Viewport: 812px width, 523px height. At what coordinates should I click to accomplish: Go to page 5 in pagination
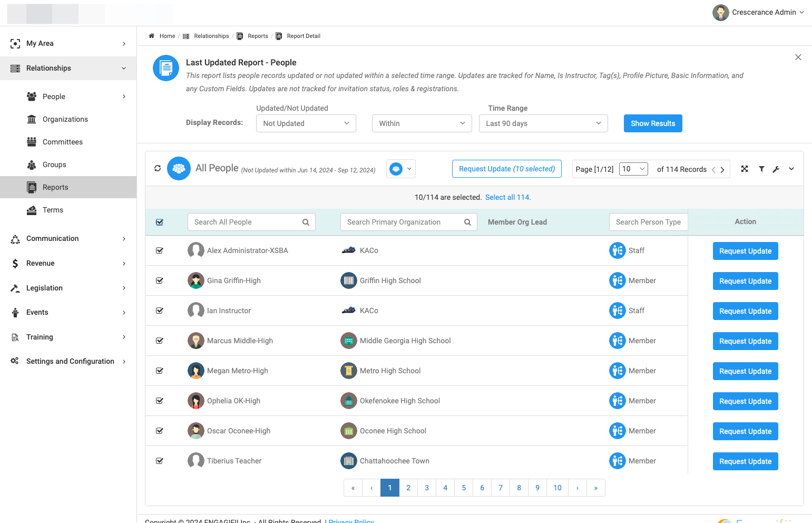tap(464, 488)
